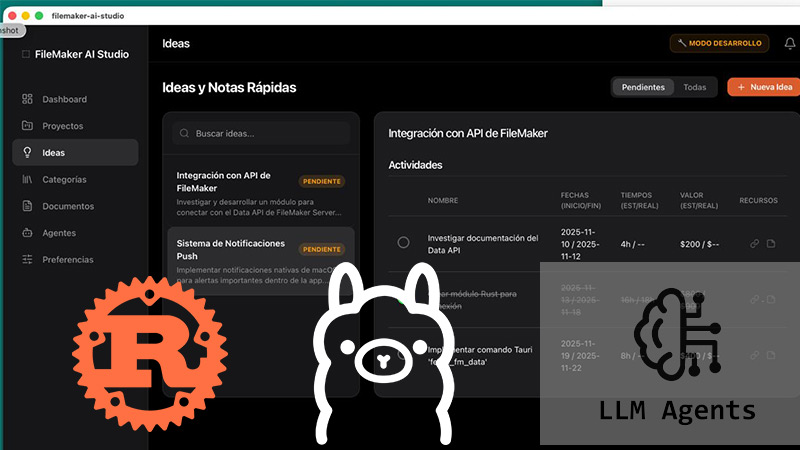
Task: Click the Dashboard grid icon
Action: (x=27, y=99)
